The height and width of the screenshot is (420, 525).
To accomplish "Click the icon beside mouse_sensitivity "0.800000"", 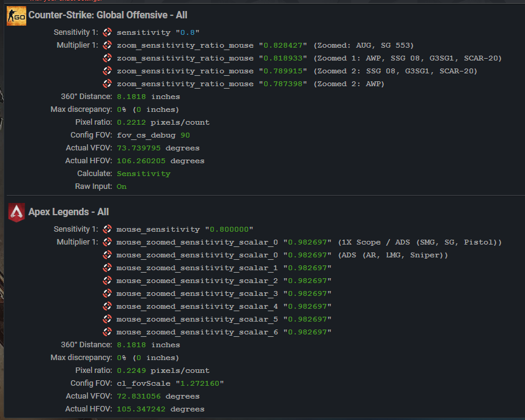I will (107, 229).
